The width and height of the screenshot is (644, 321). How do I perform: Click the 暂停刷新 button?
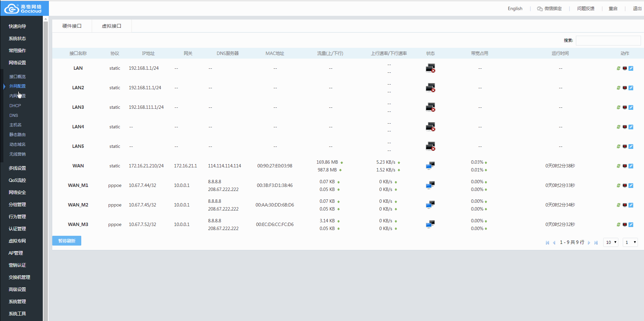pyautogui.click(x=67, y=241)
